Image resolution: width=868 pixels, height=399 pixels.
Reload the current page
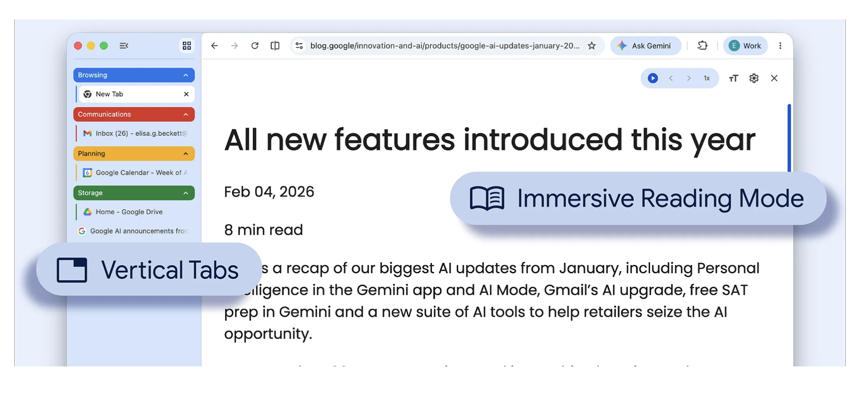(255, 46)
